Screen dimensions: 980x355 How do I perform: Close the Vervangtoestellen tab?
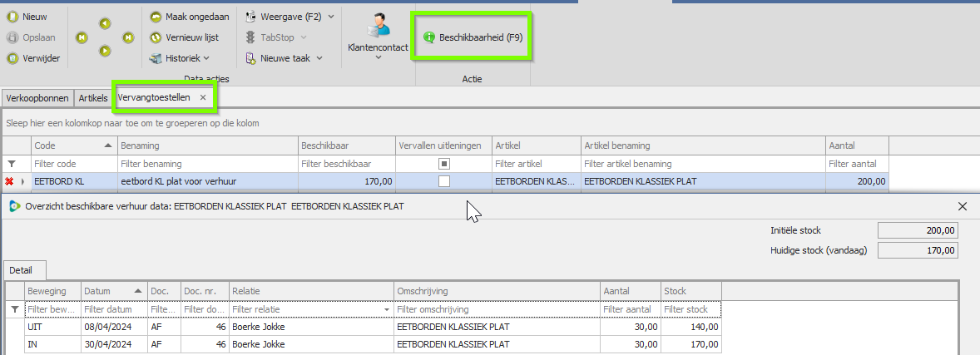(203, 97)
